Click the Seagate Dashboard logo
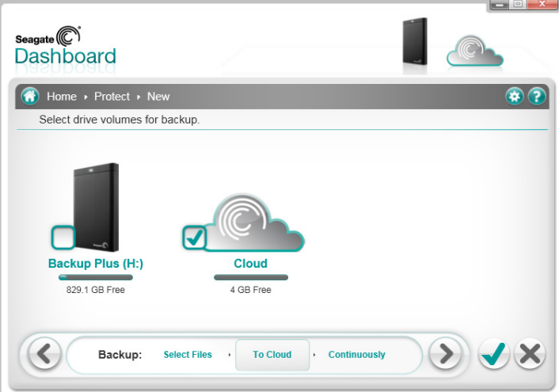Image resolution: width=559 pixels, height=392 pixels. 66,46
